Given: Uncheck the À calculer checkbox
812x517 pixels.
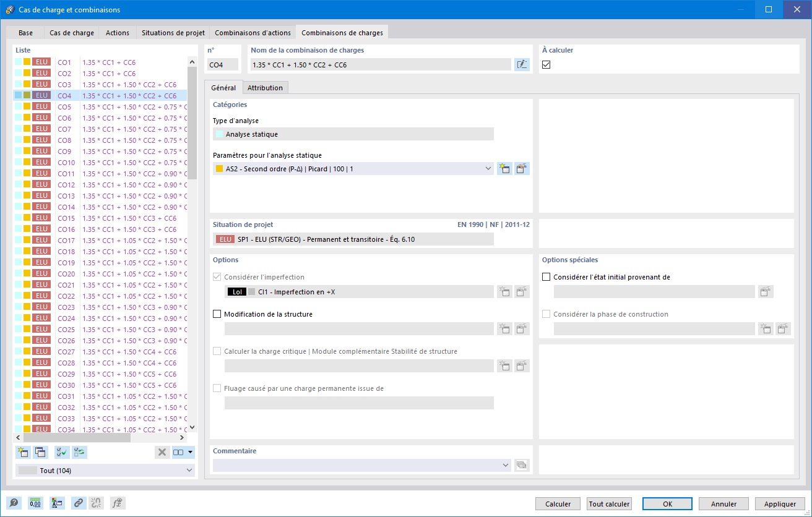Looking at the screenshot, I should (x=546, y=64).
